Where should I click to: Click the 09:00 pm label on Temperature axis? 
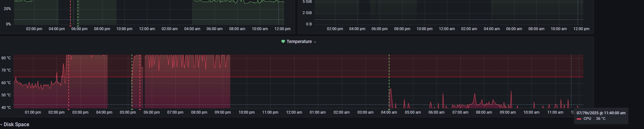pyautogui.click(x=223, y=112)
